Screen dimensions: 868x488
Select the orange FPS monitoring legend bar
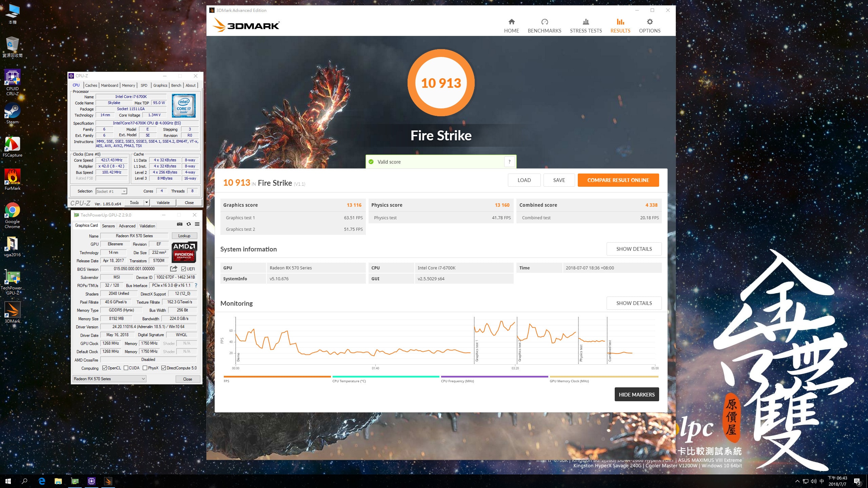(x=277, y=377)
